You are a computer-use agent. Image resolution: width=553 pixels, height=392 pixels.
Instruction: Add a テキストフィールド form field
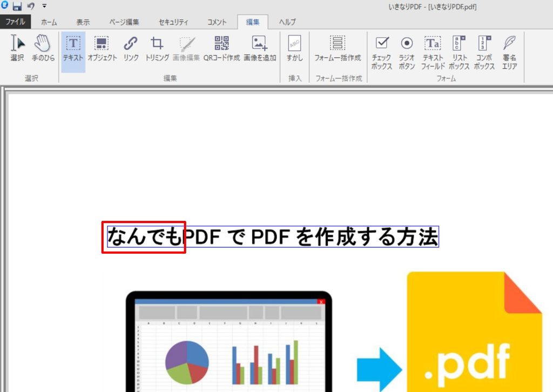[433, 52]
